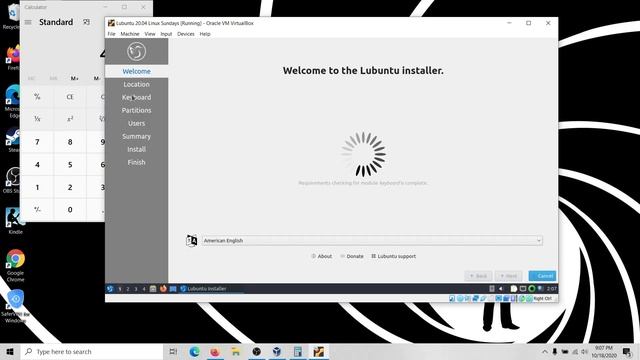The width and height of the screenshot is (640, 360).
Task: Launch Firefox from the Lubuntu panel
Action: [163, 289]
